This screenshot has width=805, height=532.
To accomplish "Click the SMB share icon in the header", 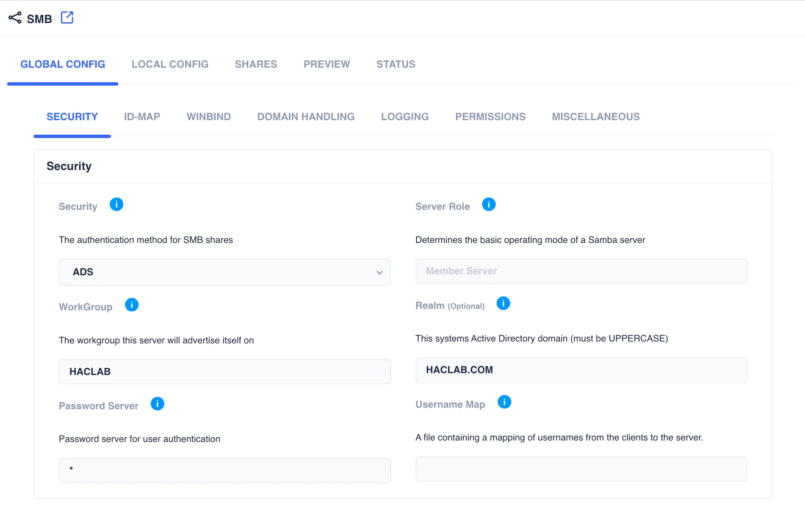I will pos(15,17).
